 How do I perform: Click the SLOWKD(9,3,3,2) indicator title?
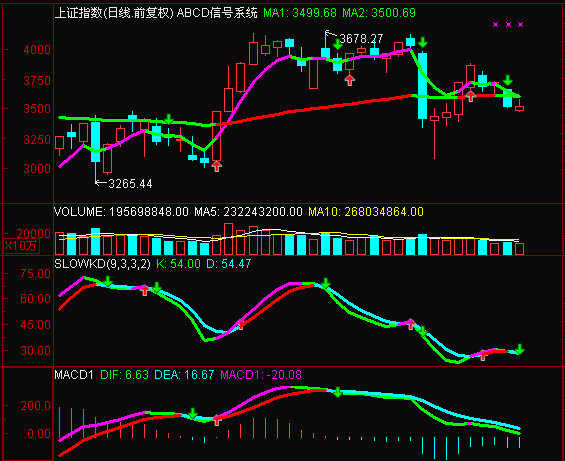[102, 264]
